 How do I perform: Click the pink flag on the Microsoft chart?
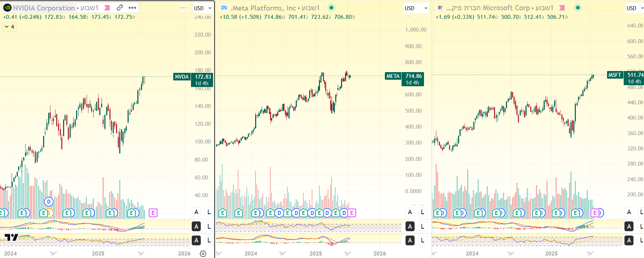tap(562, 8)
